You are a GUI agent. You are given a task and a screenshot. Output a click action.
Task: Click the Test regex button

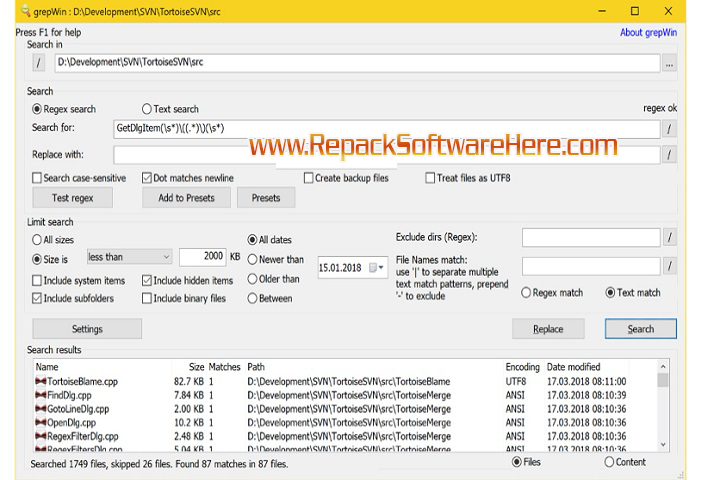tap(73, 198)
